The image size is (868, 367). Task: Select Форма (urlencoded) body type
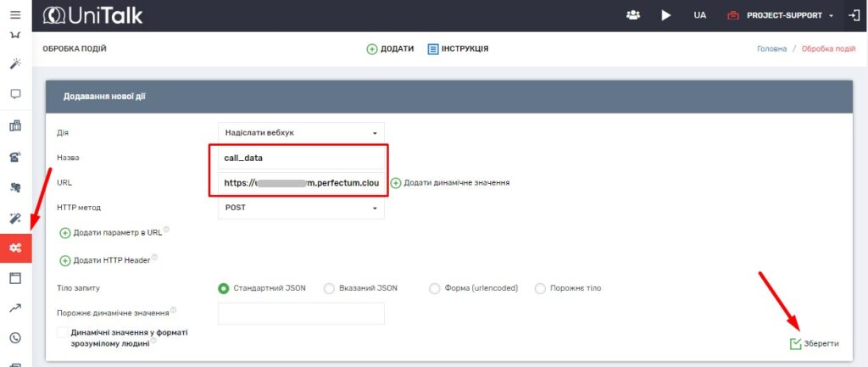click(435, 288)
